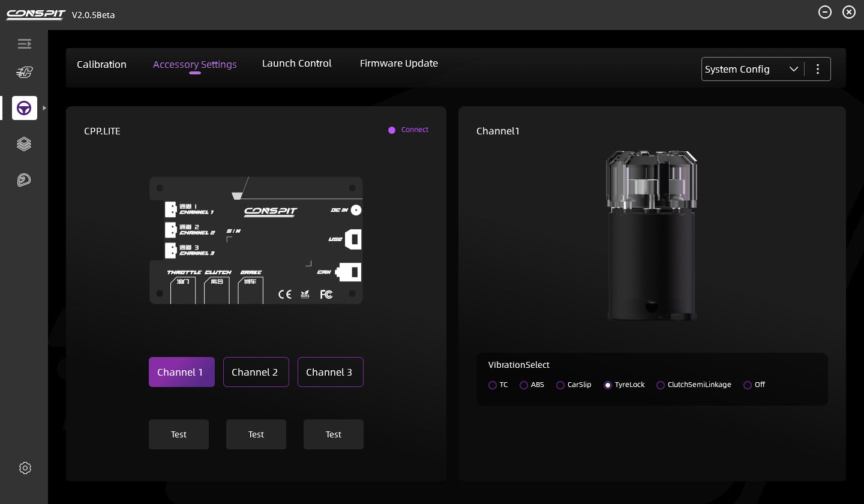Open the Conspit home logo icon
864x504 pixels.
[24, 73]
